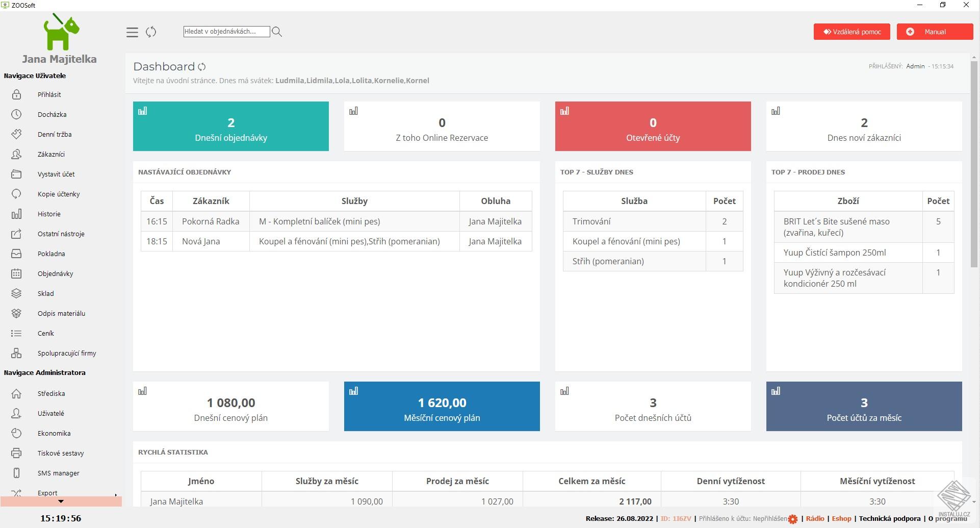Expand the Export submenu arrow

(116, 495)
